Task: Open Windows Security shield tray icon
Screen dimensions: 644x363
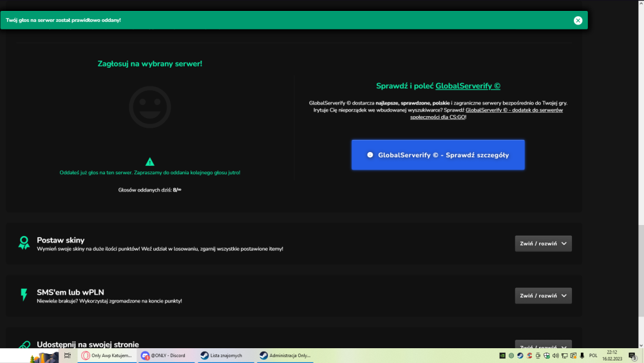Action: point(547,356)
